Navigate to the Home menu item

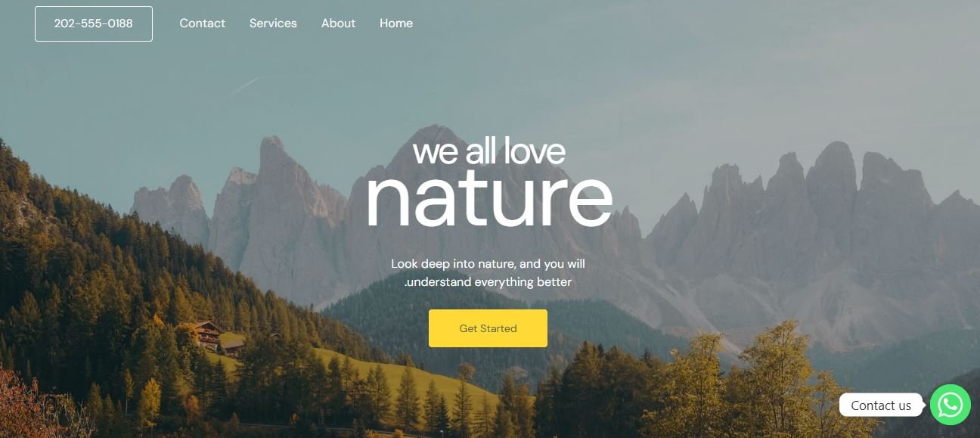click(x=396, y=23)
